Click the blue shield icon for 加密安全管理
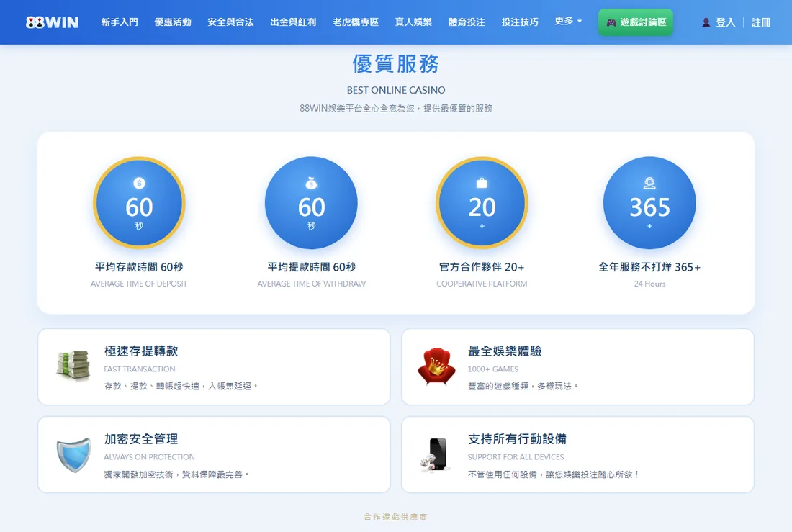792x532 pixels. (73, 455)
